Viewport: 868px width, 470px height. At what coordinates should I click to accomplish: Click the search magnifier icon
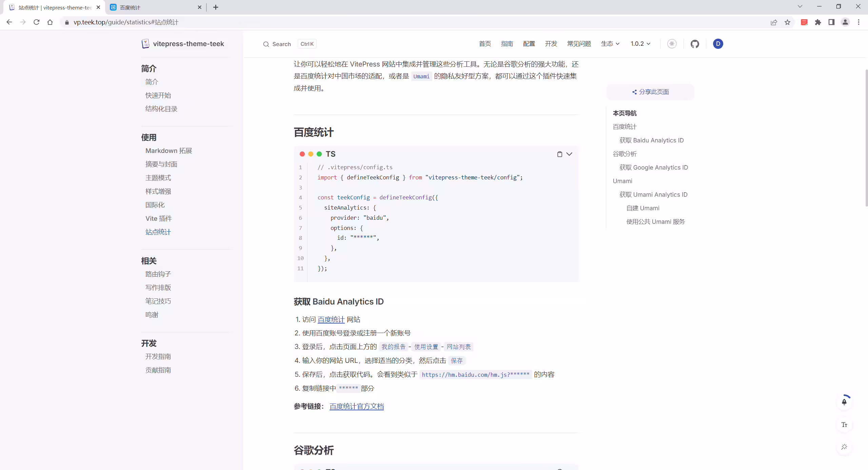(x=266, y=44)
